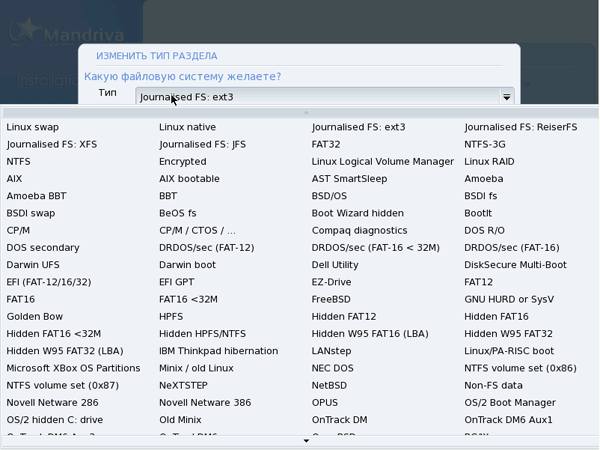
Task: Select Compaq diagnostics
Action: (359, 230)
